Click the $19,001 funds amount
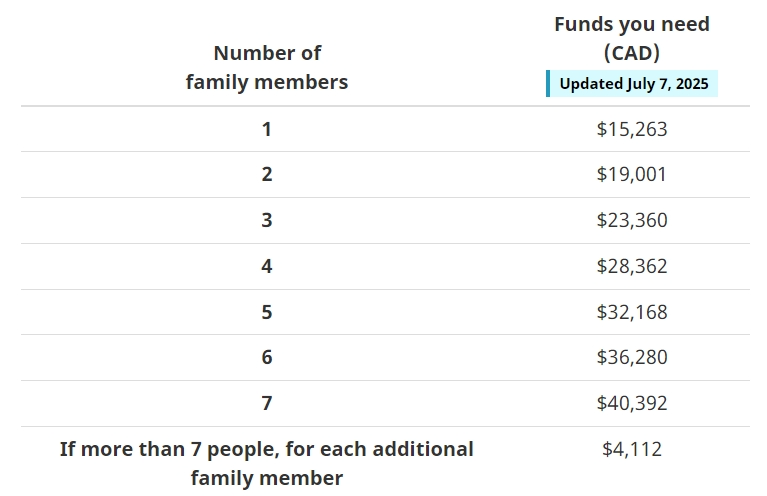The image size is (767, 496). click(632, 175)
